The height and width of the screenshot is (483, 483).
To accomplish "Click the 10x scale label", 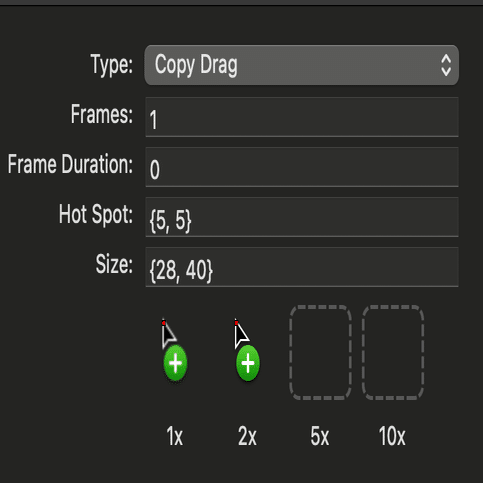I will coord(392,436).
